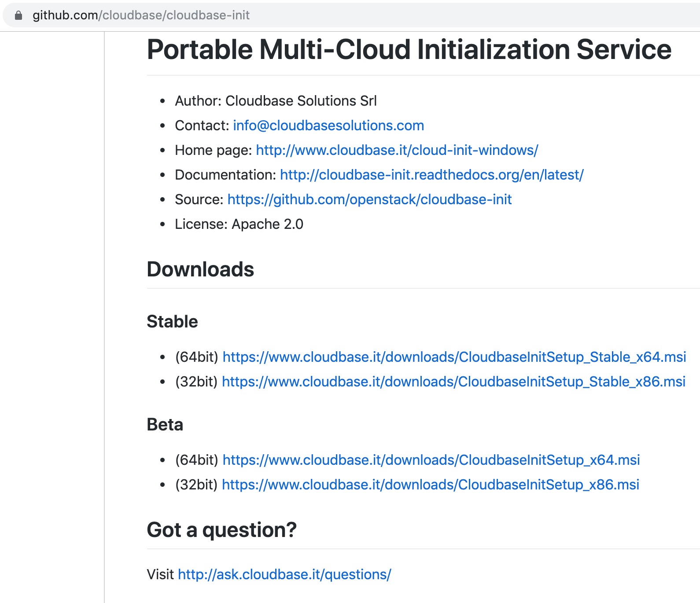This screenshot has height=603, width=700.
Task: Click the Downloads heading
Action: (200, 269)
